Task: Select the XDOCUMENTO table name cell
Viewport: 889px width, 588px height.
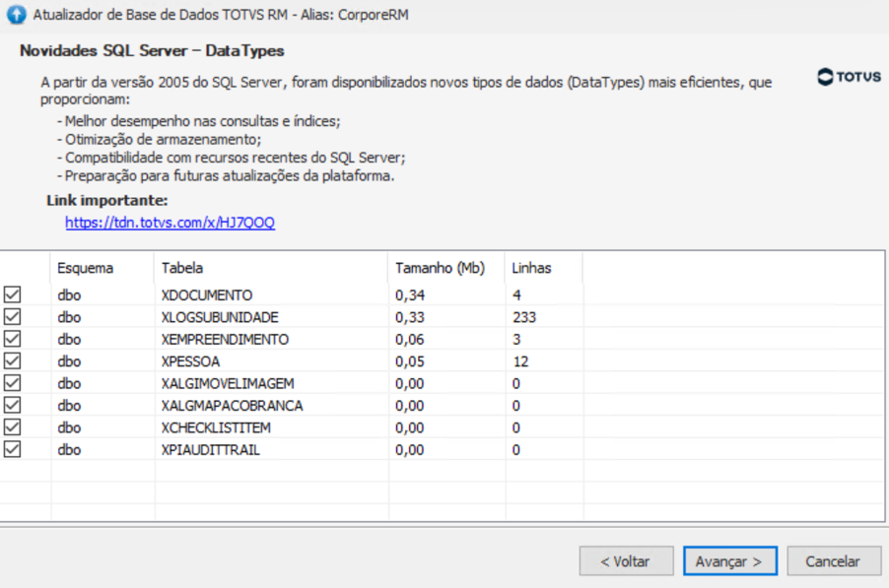Action: [206, 295]
